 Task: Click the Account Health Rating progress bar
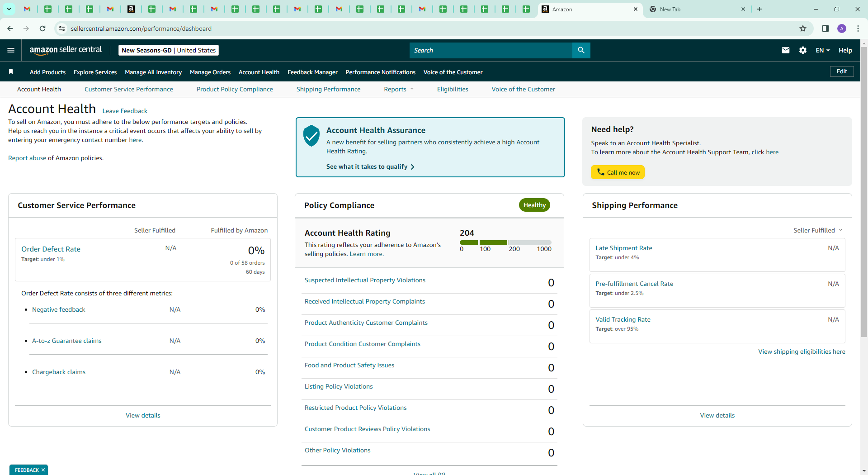[x=505, y=242]
